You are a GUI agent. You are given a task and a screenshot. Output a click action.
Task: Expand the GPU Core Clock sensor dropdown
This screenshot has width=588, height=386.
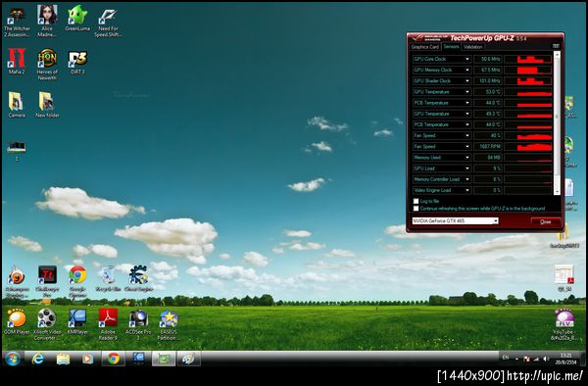tap(467, 59)
